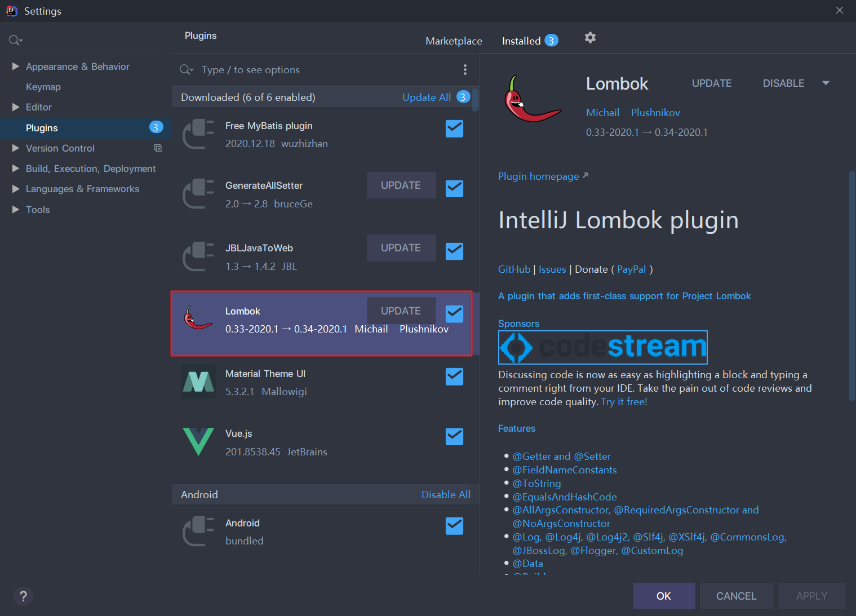The height and width of the screenshot is (616, 856).
Task: Click the Version Control project-level settings icon
Action: click(158, 148)
